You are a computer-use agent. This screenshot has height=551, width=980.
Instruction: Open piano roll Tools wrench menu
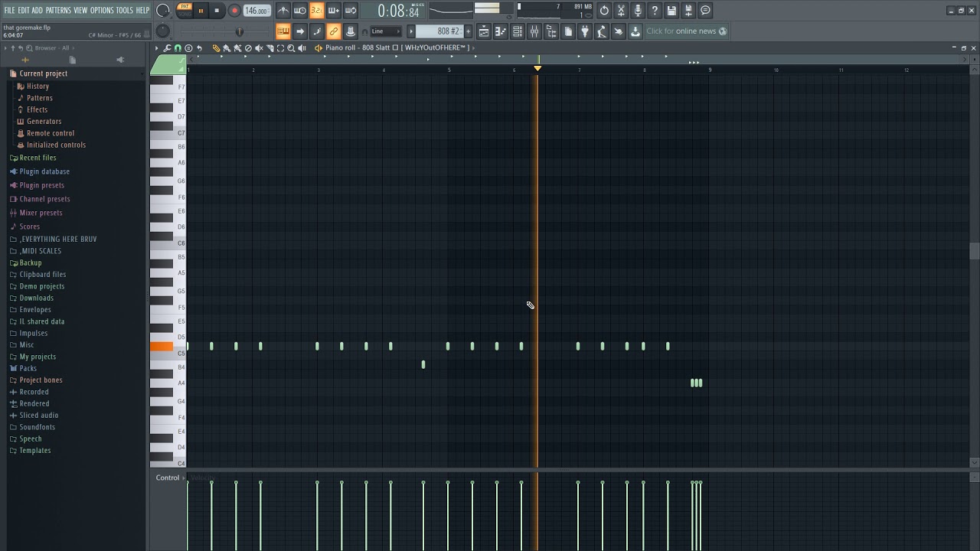click(x=168, y=48)
